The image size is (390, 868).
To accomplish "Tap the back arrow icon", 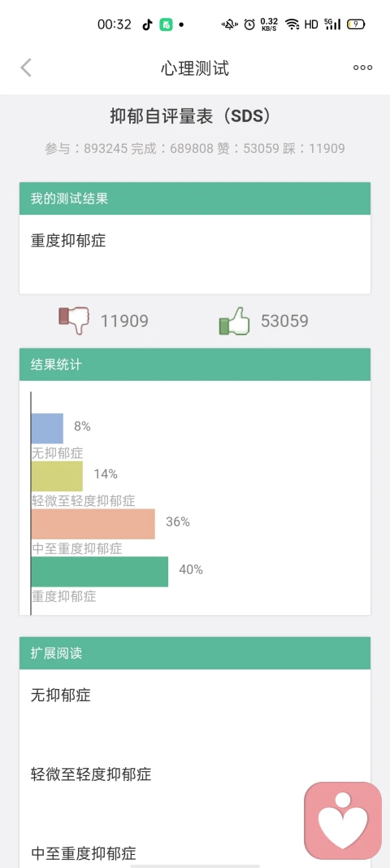I will click(x=26, y=68).
